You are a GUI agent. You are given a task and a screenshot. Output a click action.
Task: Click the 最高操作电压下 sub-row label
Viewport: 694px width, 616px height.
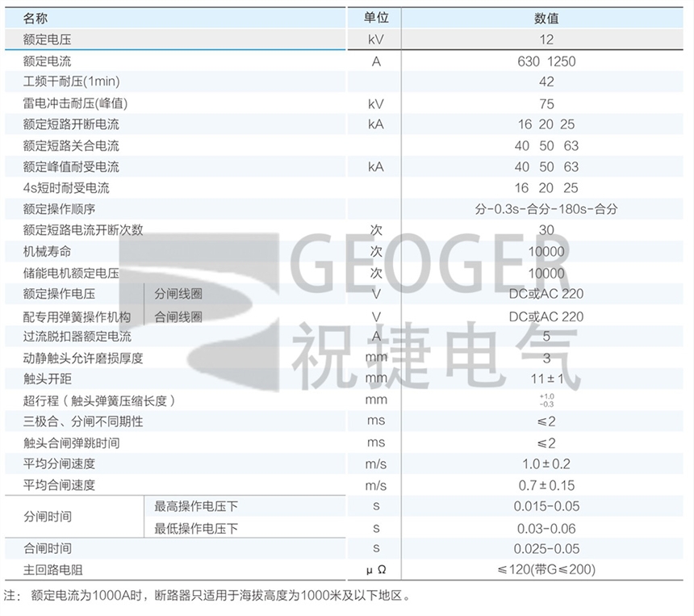[196, 506]
